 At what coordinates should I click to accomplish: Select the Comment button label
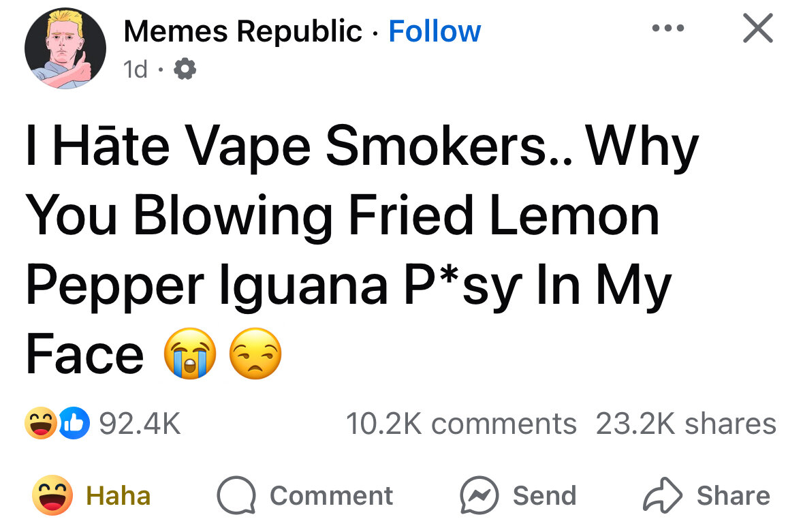[331, 496]
